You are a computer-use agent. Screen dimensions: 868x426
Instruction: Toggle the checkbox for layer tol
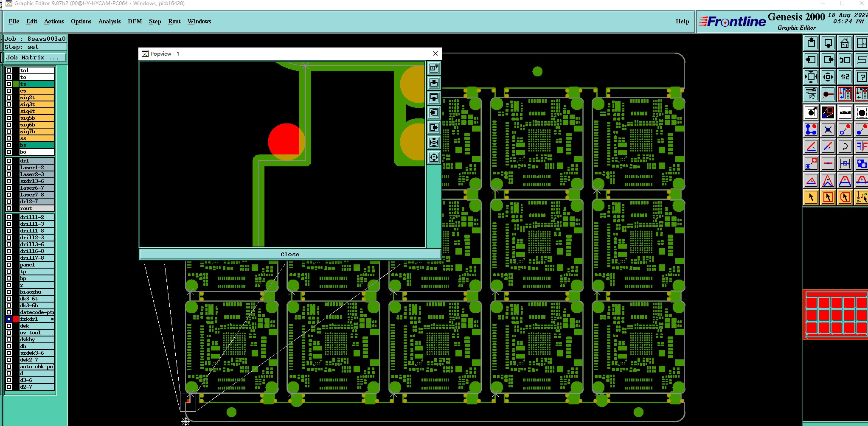click(x=9, y=70)
